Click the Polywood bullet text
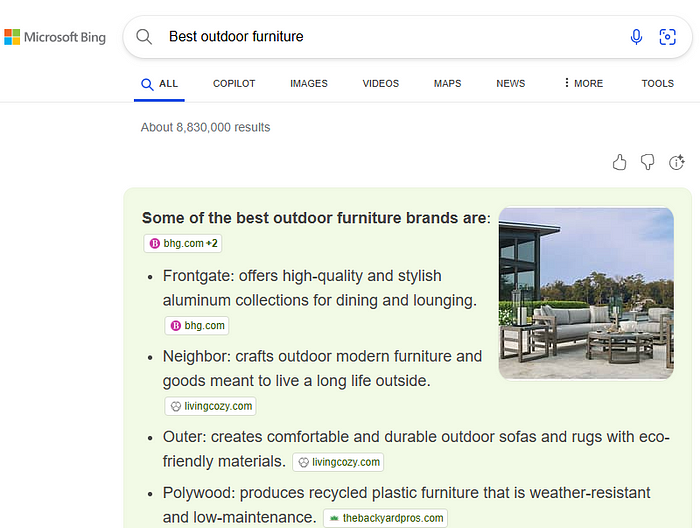This screenshot has width=700, height=528. [x=406, y=505]
